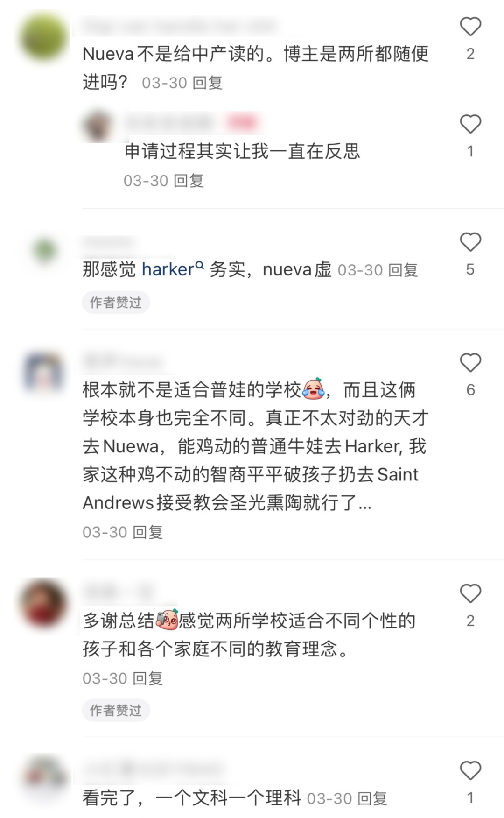The width and height of the screenshot is (504, 818).
Task: Open avatar of the author's reply
Action: click(99, 126)
